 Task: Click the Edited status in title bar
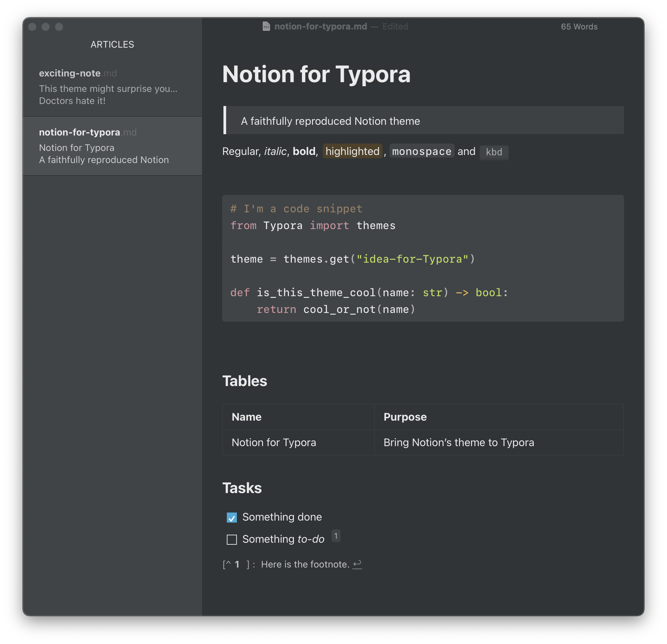pyautogui.click(x=395, y=26)
